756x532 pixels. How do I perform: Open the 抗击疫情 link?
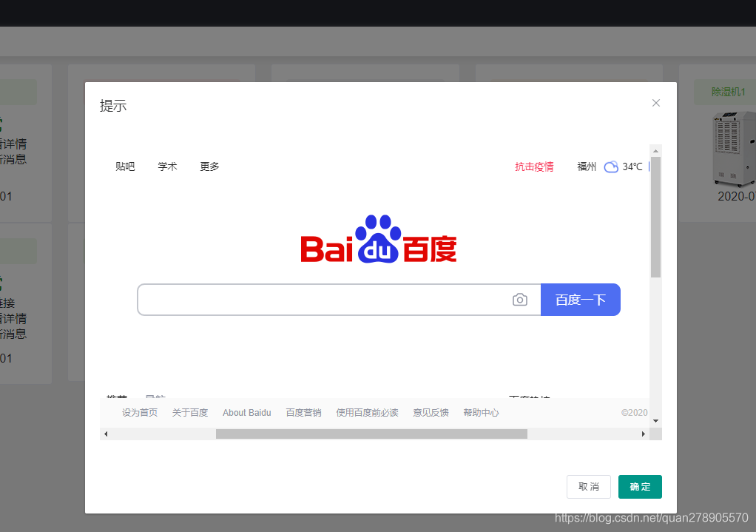(x=534, y=167)
